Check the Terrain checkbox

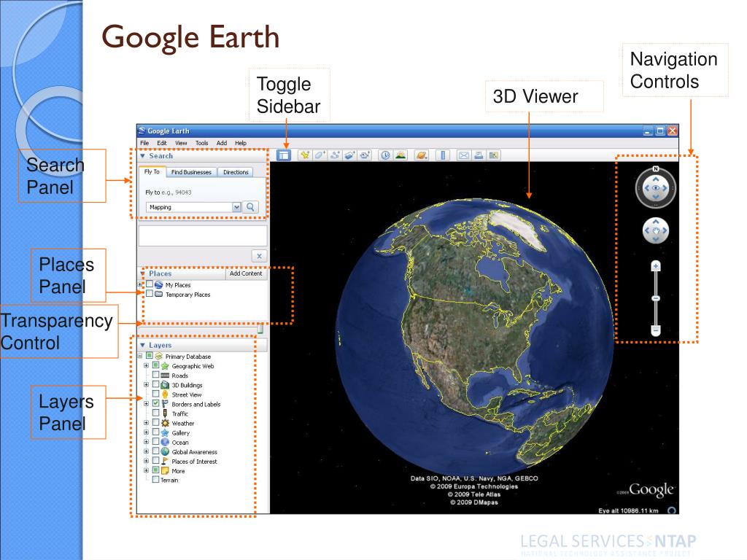(x=155, y=480)
